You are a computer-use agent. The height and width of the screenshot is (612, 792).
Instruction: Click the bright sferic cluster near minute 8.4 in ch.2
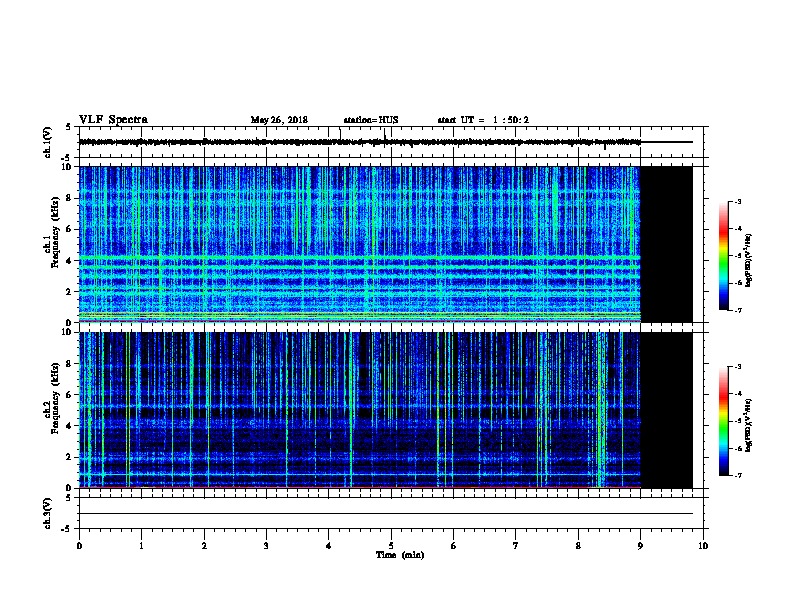click(x=601, y=410)
